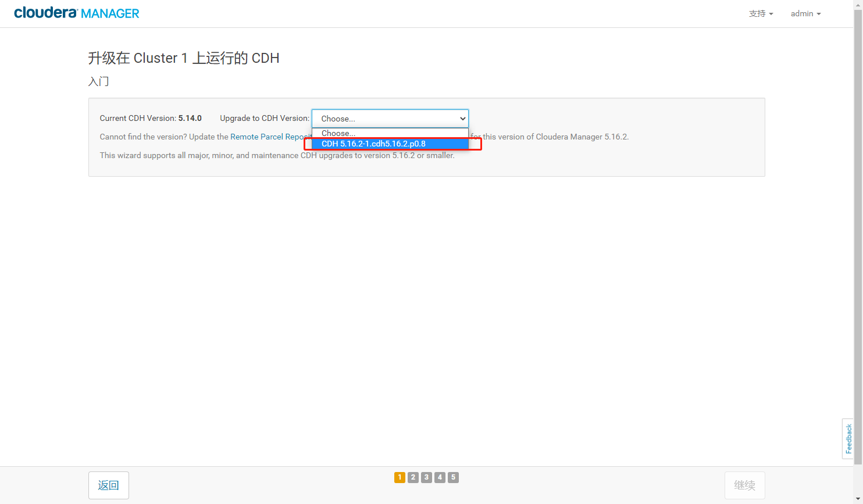Click the scrollbar down arrow
Image resolution: width=863 pixels, height=504 pixels.
(858, 499)
